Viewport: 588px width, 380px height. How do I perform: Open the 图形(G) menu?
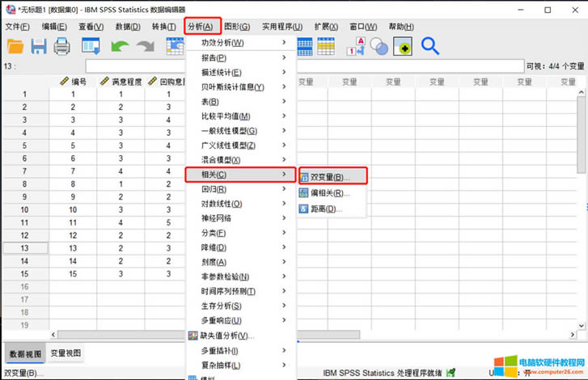click(x=237, y=27)
